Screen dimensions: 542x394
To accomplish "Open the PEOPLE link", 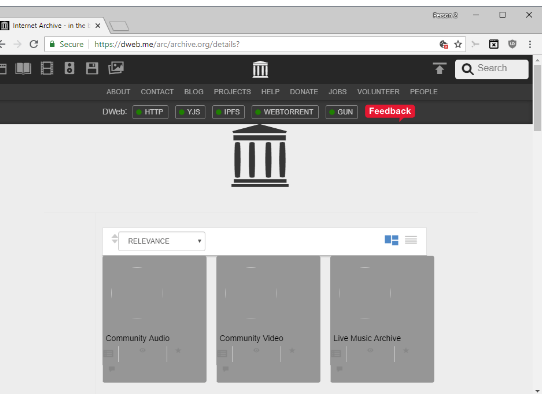I will click(x=423, y=92).
